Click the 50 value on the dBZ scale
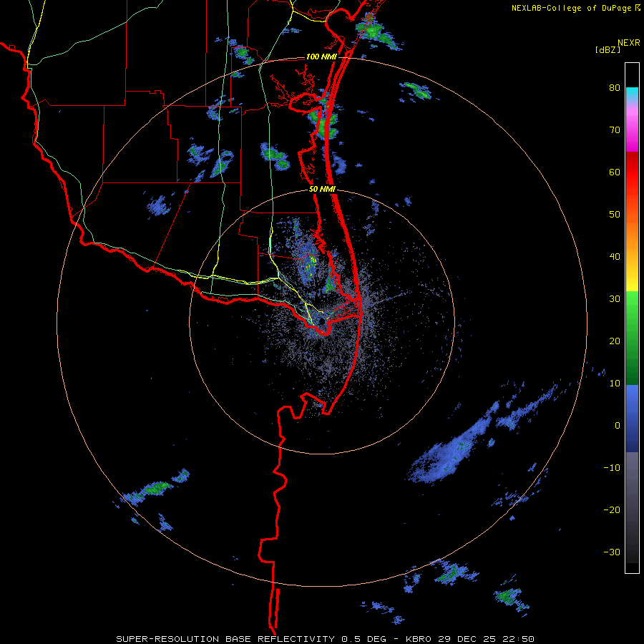 [x=615, y=215]
